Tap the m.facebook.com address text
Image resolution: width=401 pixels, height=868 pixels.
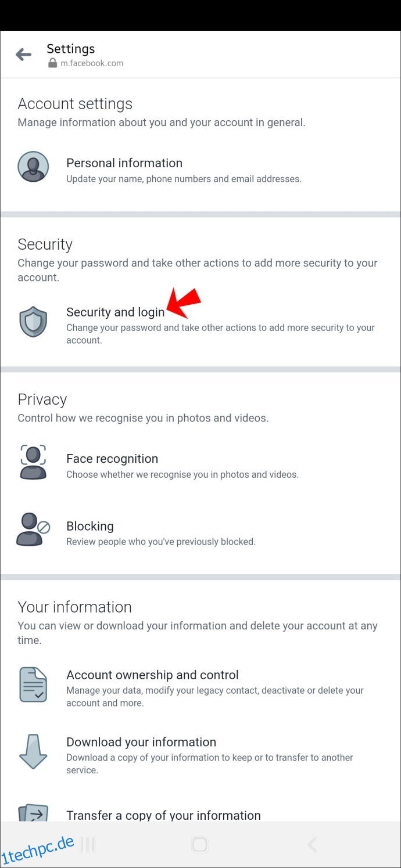(x=92, y=63)
